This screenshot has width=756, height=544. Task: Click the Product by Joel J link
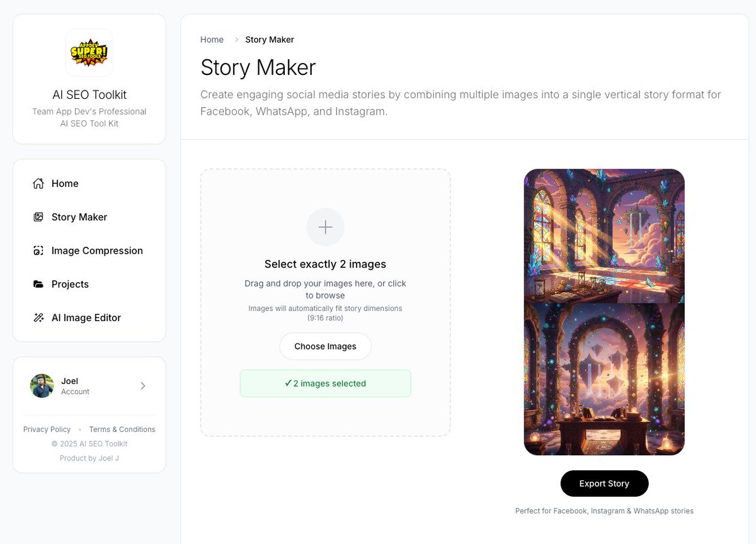pyautogui.click(x=89, y=458)
